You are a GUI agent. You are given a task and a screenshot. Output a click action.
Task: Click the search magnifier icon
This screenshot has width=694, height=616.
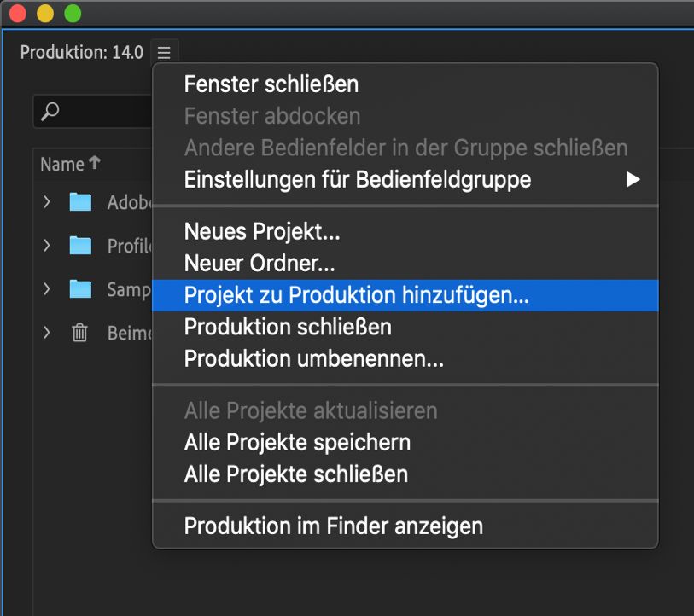tap(51, 111)
